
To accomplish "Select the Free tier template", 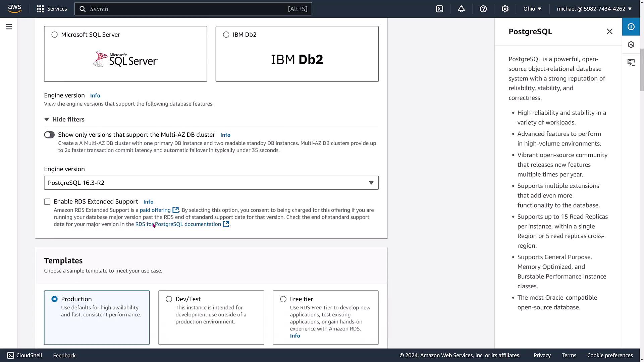I will point(283,299).
